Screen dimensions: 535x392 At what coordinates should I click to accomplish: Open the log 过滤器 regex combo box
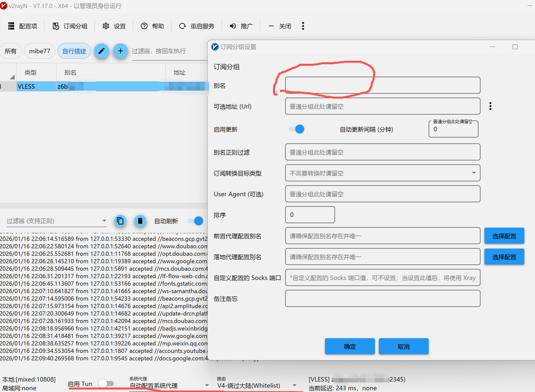point(56,221)
